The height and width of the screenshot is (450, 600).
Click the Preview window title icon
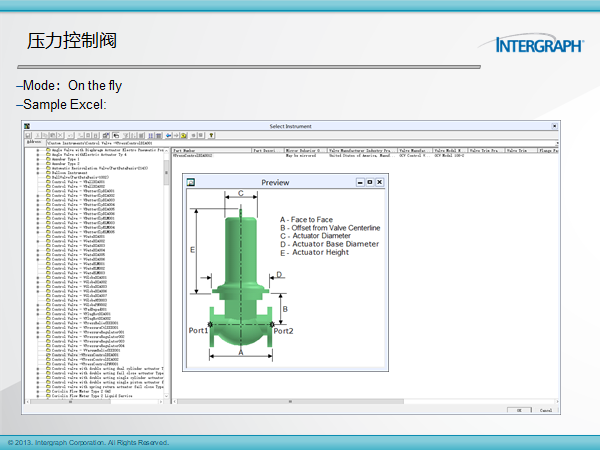tap(191, 182)
